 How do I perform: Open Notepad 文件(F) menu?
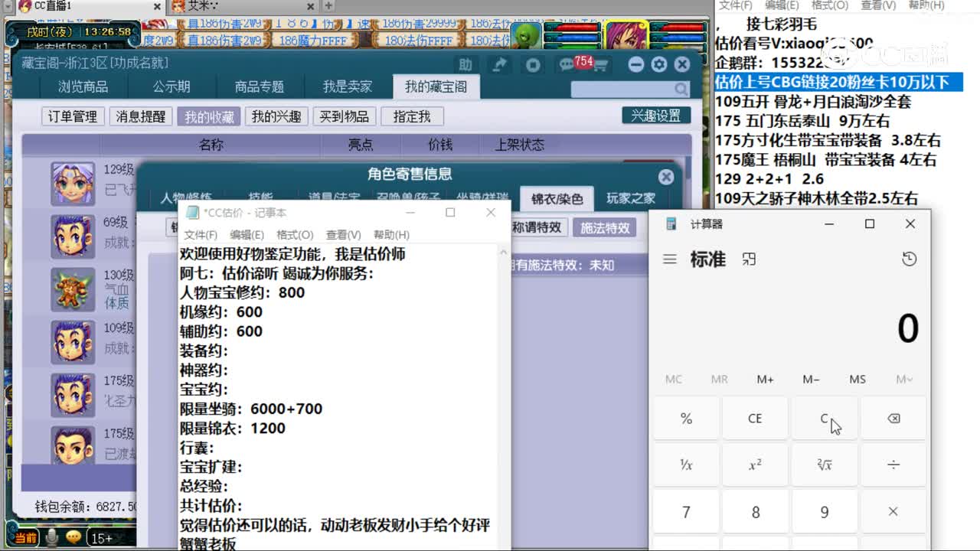[201, 235]
